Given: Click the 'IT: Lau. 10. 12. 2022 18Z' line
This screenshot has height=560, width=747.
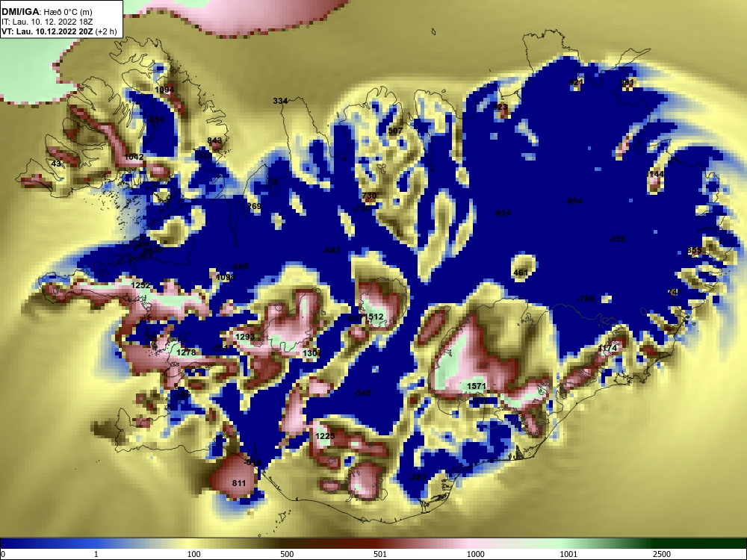Looking at the screenshot, I should (x=46, y=22).
